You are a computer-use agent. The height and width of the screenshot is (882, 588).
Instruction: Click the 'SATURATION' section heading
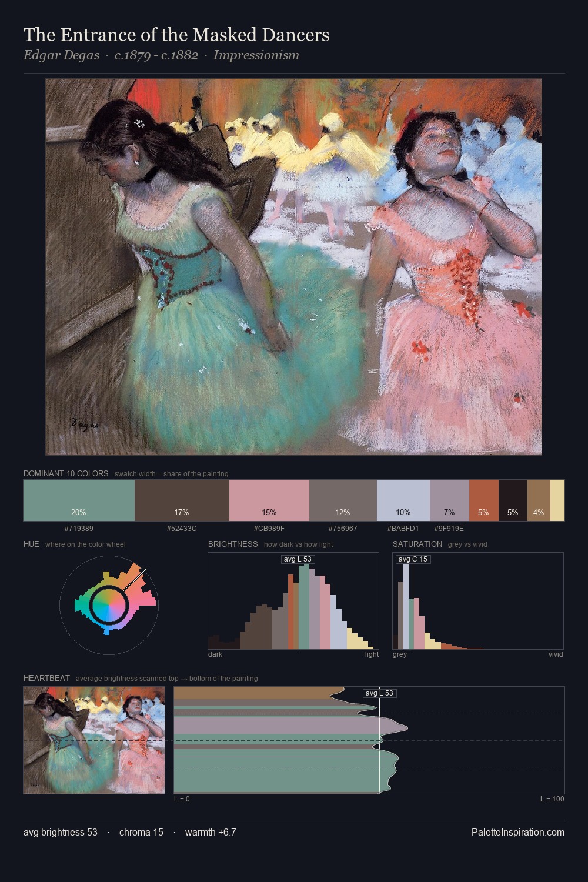coord(417,544)
